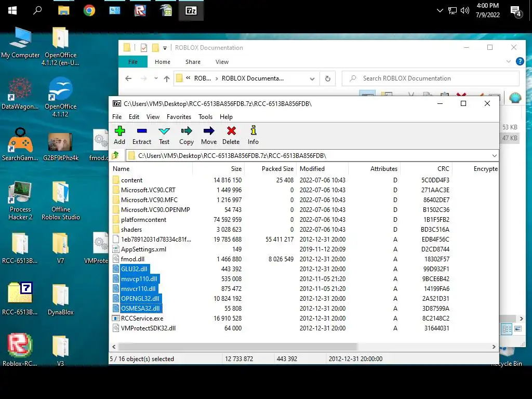The image size is (532, 399).
Task: Sort by the CRC column header
Action: coord(426,169)
